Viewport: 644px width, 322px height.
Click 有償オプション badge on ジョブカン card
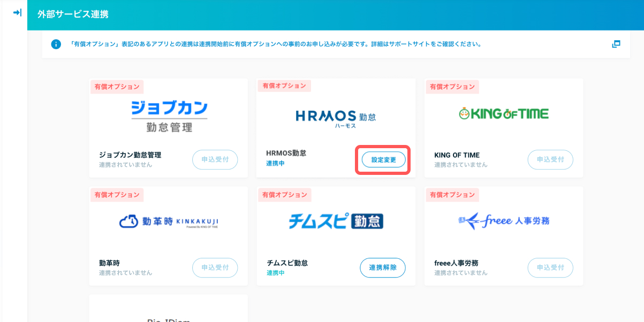coord(117,87)
